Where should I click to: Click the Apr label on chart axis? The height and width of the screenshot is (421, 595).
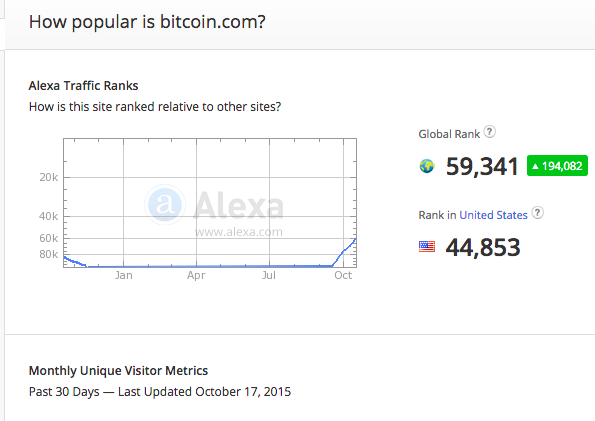196,275
